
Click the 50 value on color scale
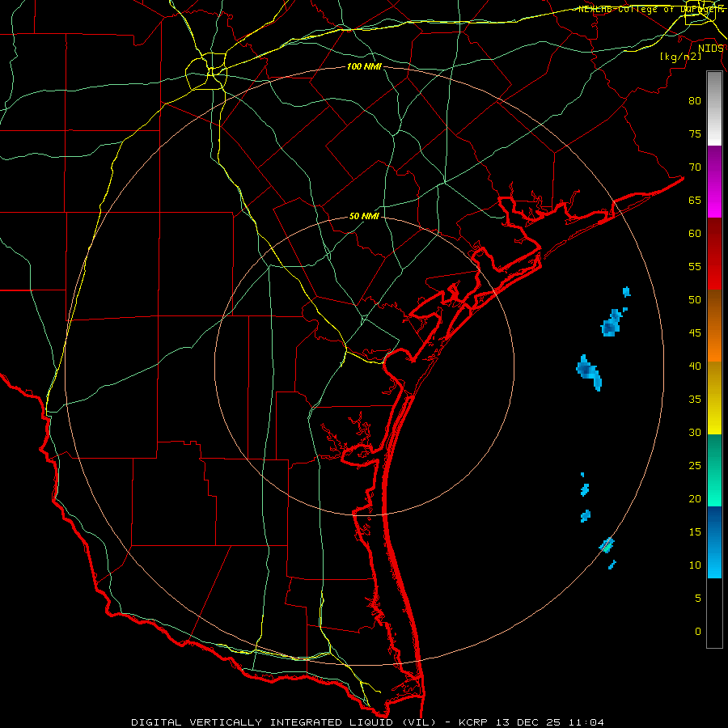click(x=695, y=300)
